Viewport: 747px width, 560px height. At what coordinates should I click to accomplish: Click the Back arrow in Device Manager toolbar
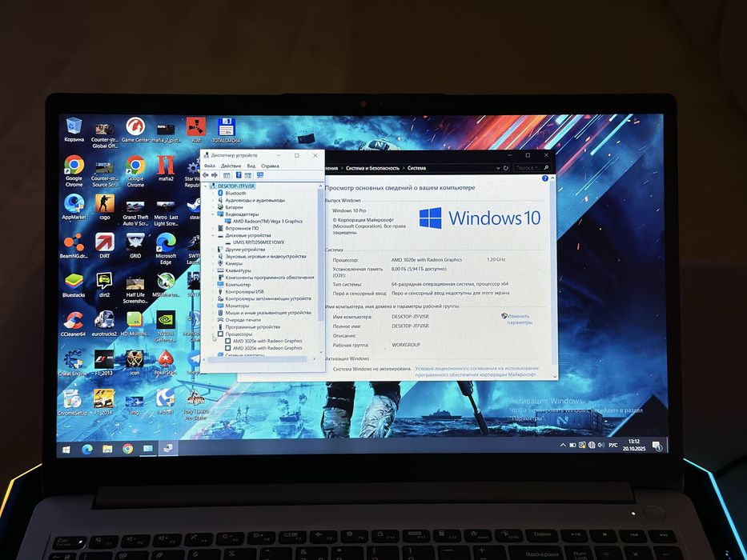206,175
